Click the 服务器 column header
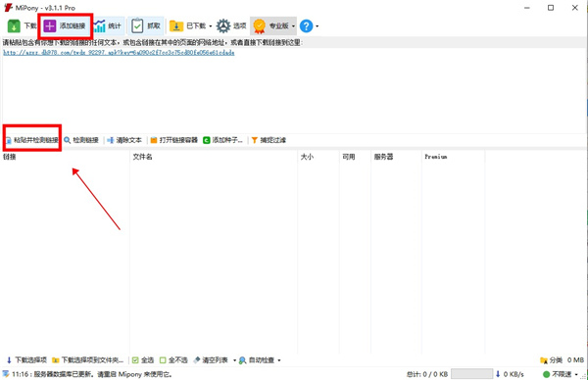This screenshot has height=380, width=588. 396,157
